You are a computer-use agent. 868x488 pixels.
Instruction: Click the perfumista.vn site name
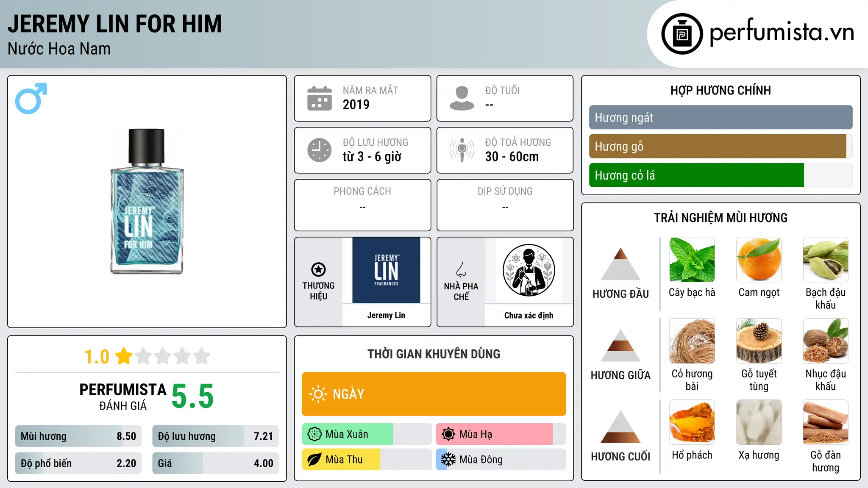click(x=782, y=33)
